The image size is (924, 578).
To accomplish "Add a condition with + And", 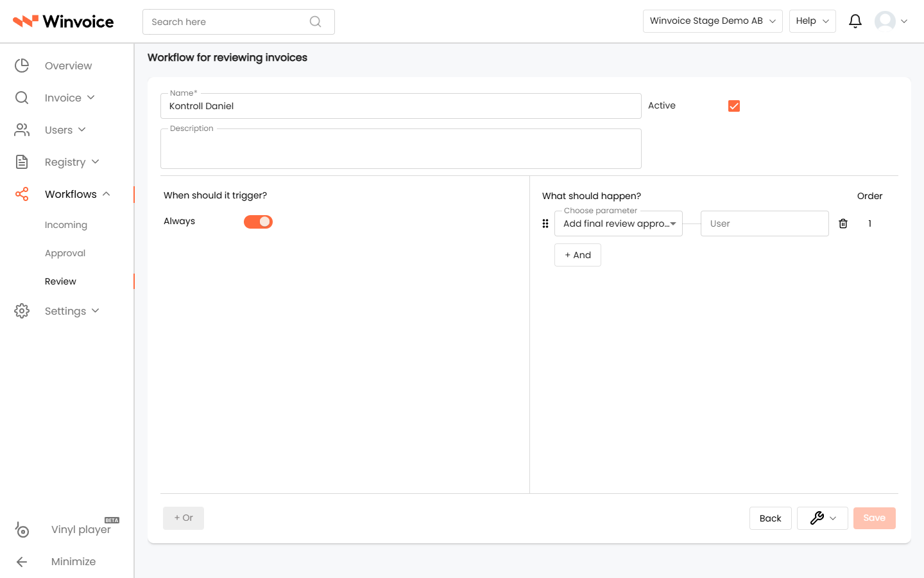I will coord(577,255).
